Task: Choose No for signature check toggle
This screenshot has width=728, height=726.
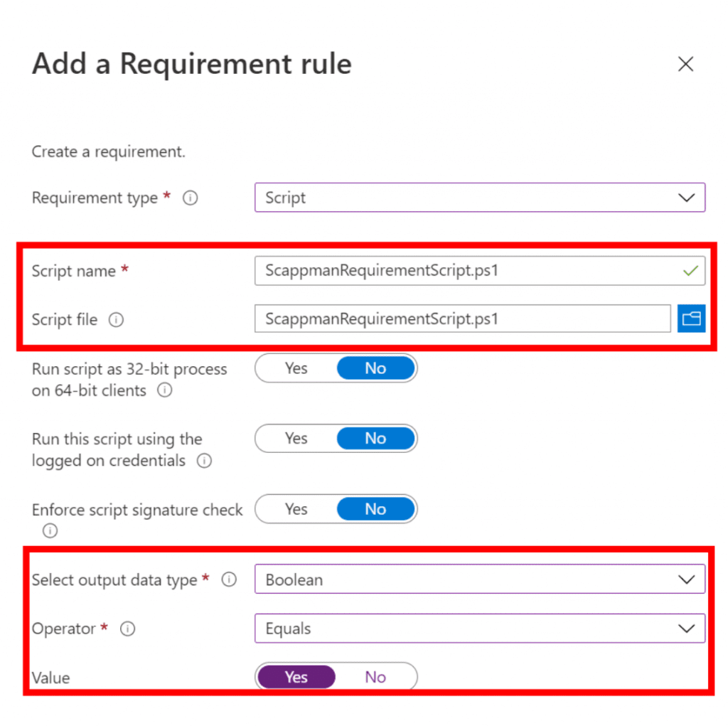Action: 375,509
